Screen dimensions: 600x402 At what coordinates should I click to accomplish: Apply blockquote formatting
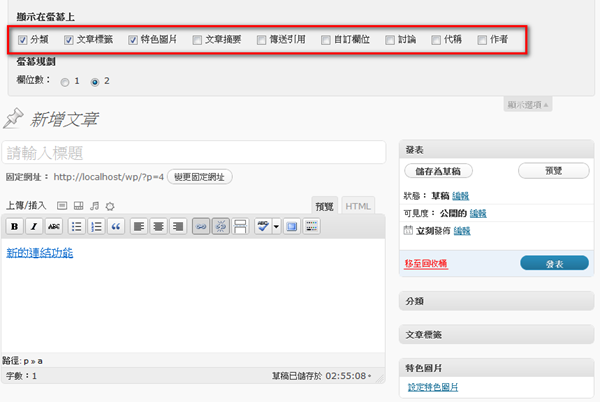click(116, 226)
